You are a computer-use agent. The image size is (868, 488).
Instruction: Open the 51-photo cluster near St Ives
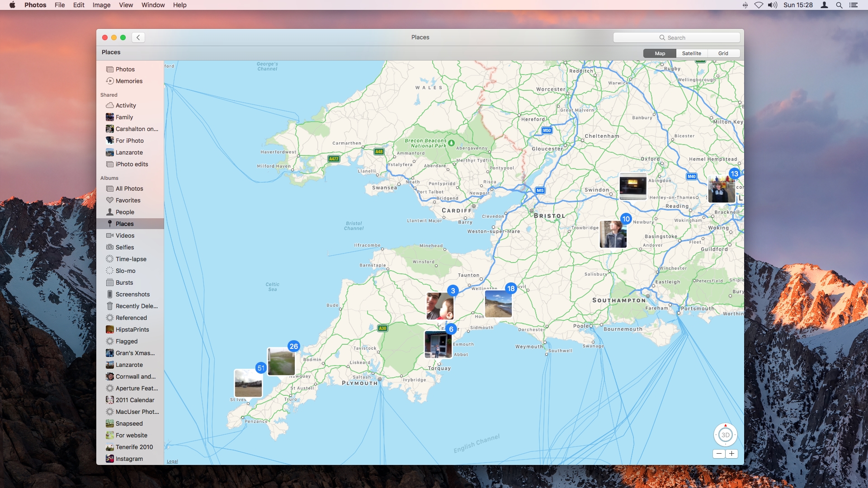click(248, 383)
